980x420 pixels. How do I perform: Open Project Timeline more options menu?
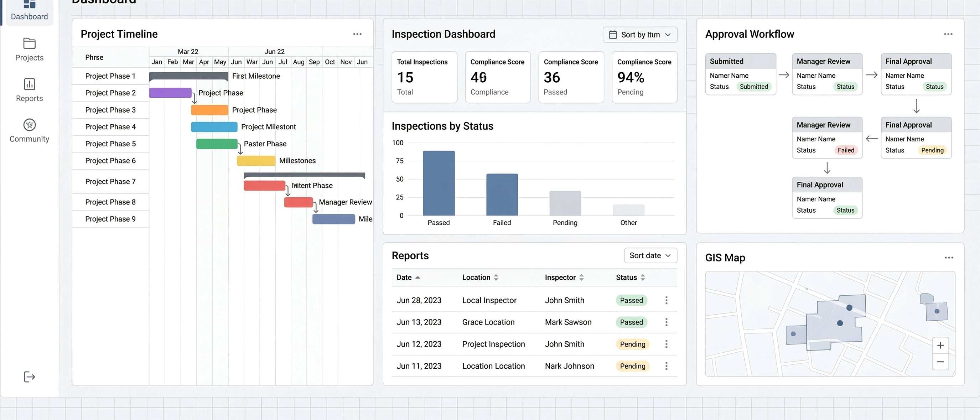click(x=357, y=34)
